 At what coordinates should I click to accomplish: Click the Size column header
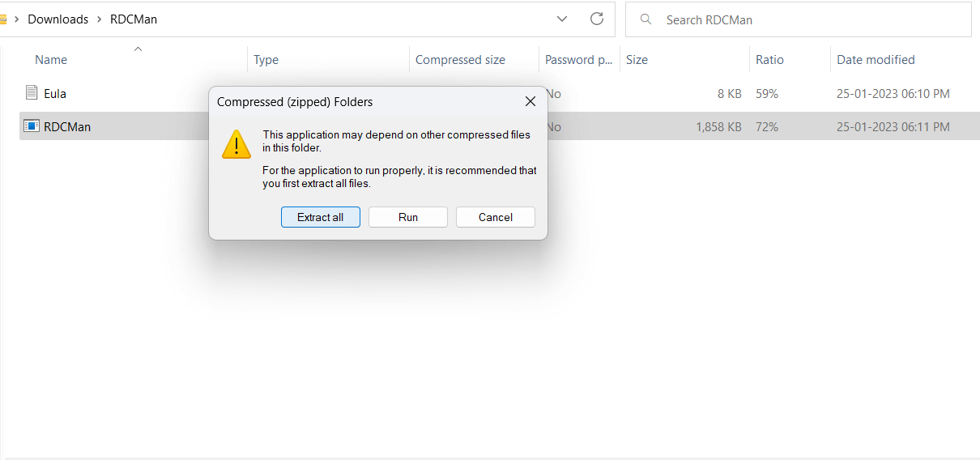click(x=637, y=60)
